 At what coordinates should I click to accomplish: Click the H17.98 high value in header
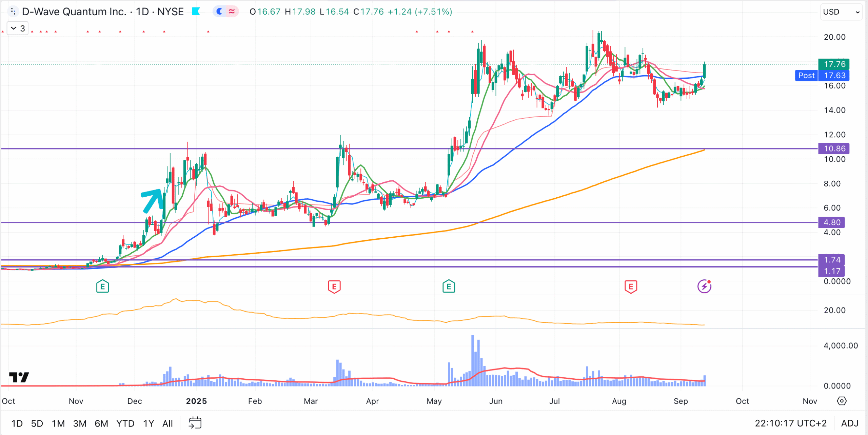tap(300, 12)
